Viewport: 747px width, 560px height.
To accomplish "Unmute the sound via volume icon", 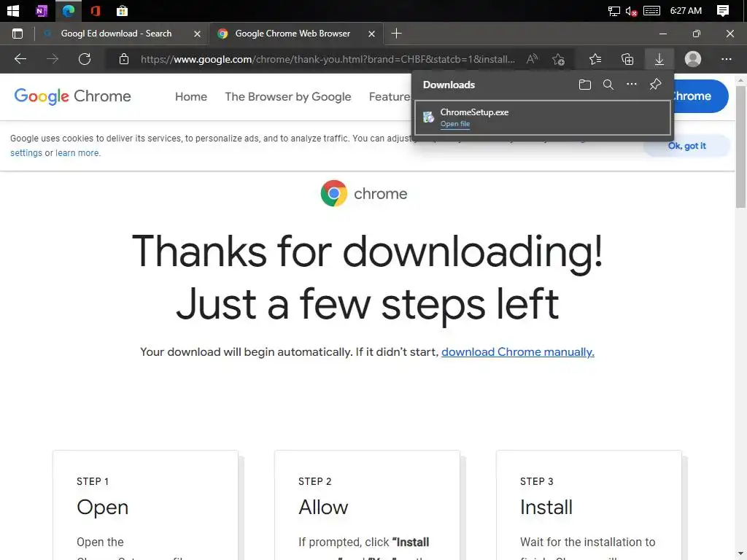I will tap(631, 11).
